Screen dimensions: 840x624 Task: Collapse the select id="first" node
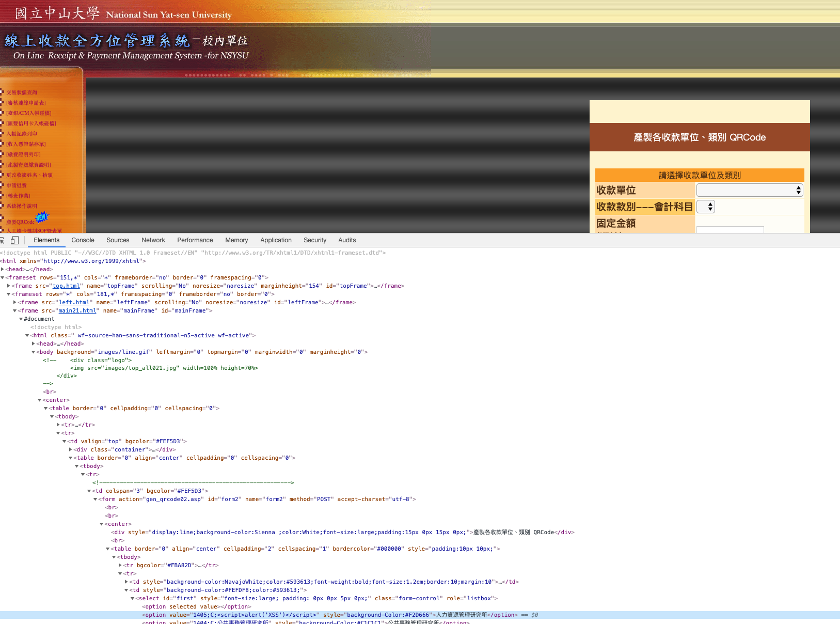(133, 598)
